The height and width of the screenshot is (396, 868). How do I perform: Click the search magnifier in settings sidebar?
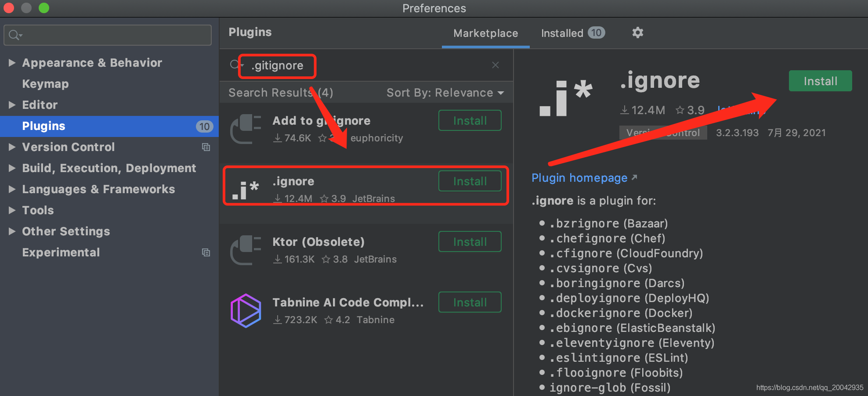14,35
